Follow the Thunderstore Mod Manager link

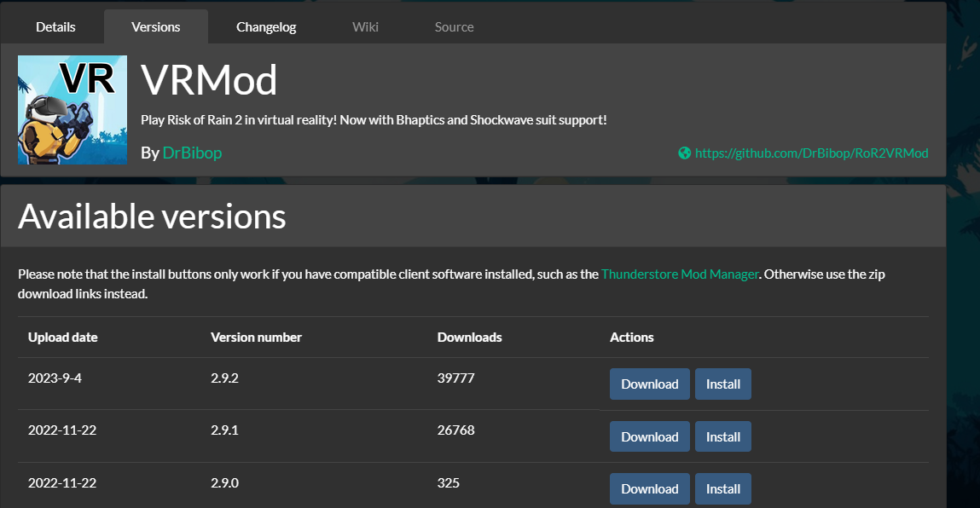click(x=680, y=274)
